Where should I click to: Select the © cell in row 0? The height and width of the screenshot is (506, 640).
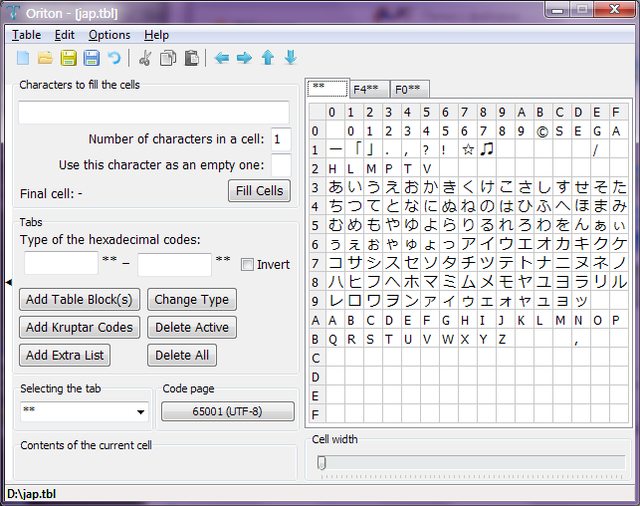click(x=543, y=131)
